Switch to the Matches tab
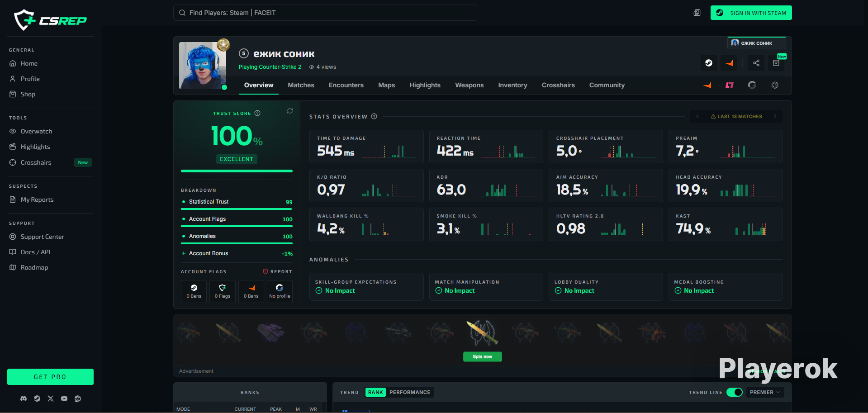 (x=301, y=85)
